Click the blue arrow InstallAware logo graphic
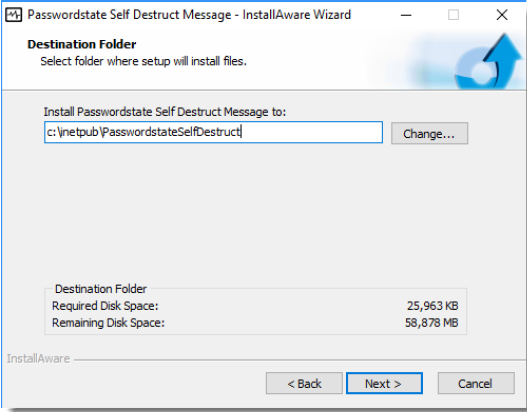This screenshot has width=527, height=412. click(488, 62)
